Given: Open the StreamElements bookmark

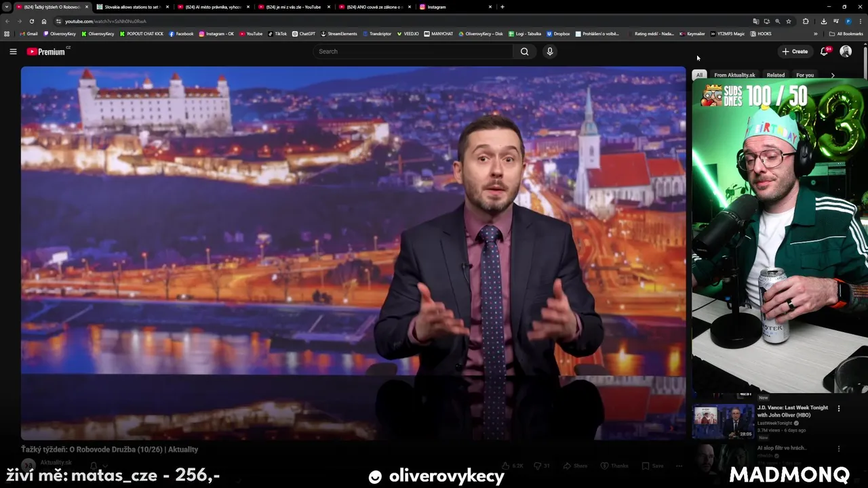Looking at the screenshot, I should [x=339, y=34].
